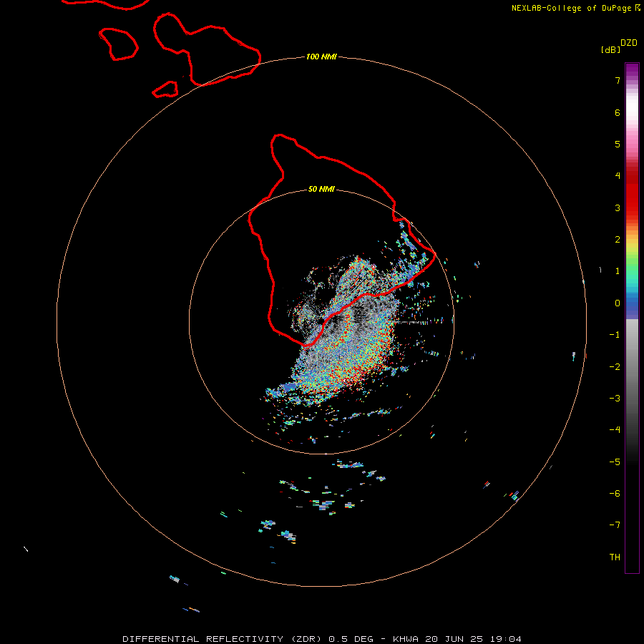Viewport: 644px width, 644px height.
Task: Click the [dB] unit label
Action: pyautogui.click(x=610, y=50)
